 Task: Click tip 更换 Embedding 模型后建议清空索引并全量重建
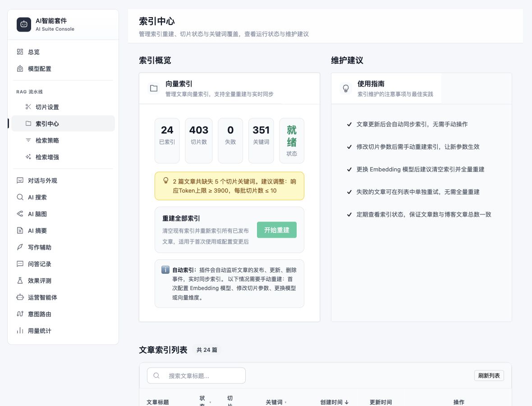[x=420, y=170]
